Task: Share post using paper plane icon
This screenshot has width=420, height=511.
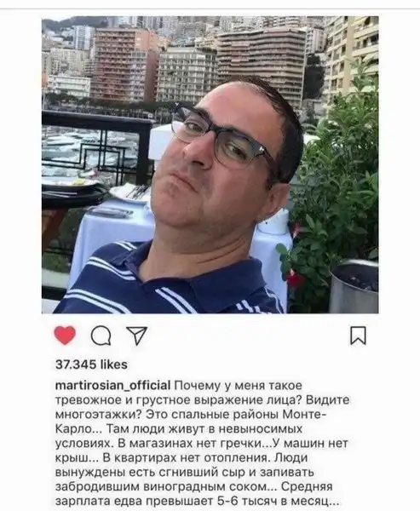Action: click(x=136, y=336)
